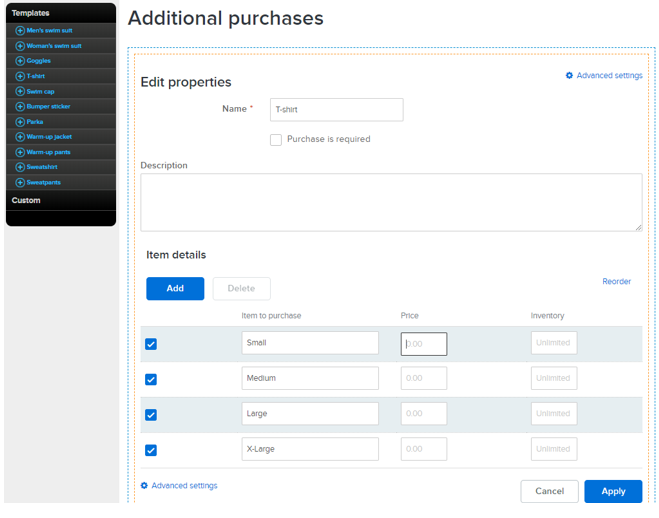This screenshot has width=659, height=518.
Task: Click plus icon beside Swim cap
Action: pyautogui.click(x=20, y=91)
